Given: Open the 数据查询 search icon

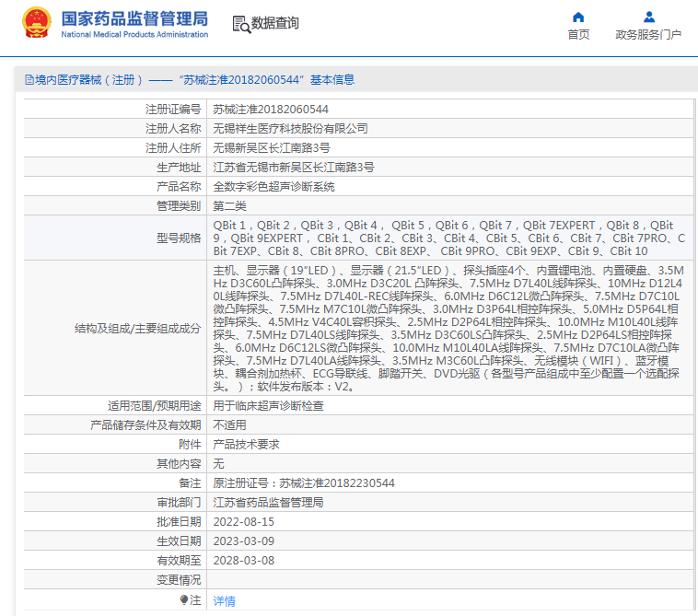Looking at the screenshot, I should coord(241,24).
